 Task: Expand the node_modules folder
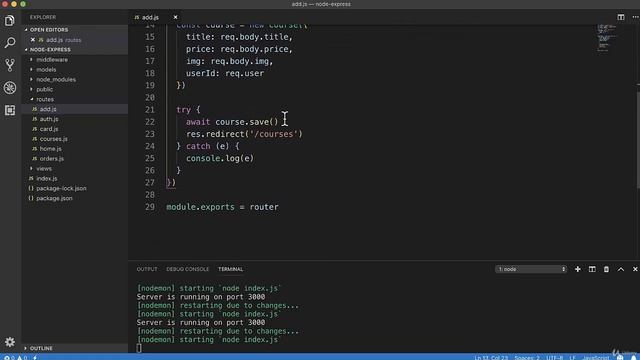tap(56, 79)
